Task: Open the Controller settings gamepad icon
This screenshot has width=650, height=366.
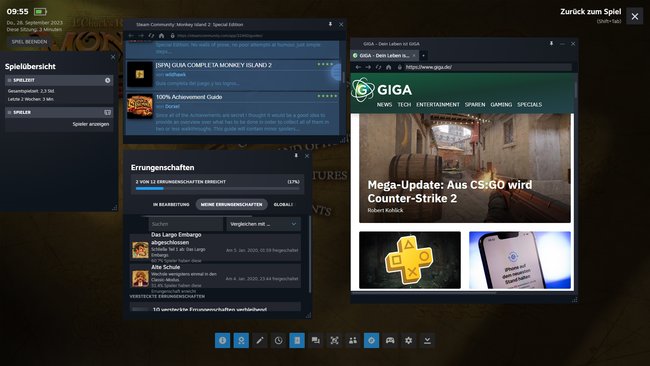Action: 390,340
